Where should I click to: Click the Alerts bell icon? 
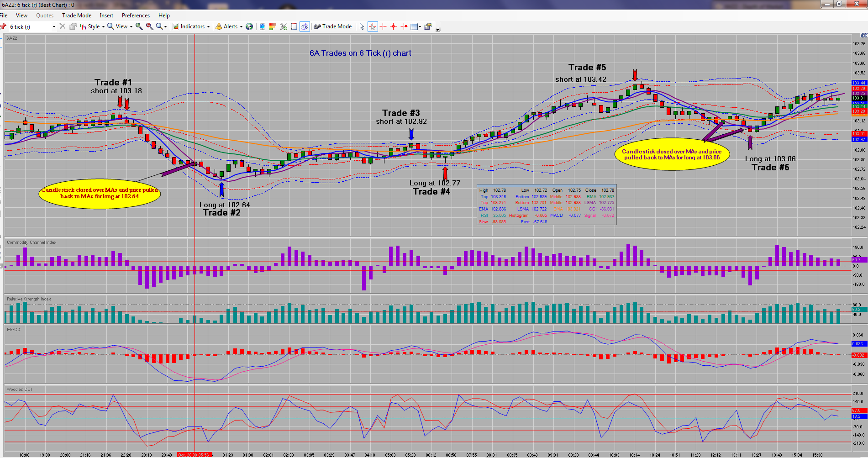click(x=219, y=26)
